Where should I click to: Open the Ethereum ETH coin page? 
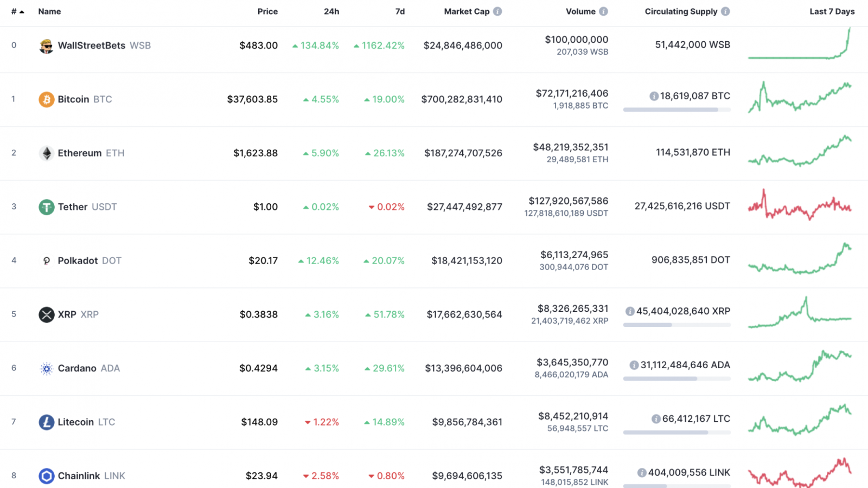(91, 153)
